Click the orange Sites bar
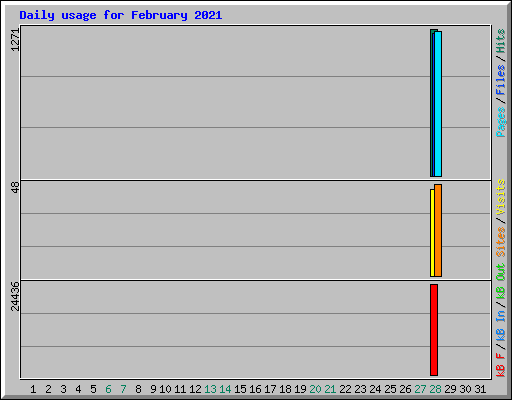The height and width of the screenshot is (400, 512). point(438,231)
